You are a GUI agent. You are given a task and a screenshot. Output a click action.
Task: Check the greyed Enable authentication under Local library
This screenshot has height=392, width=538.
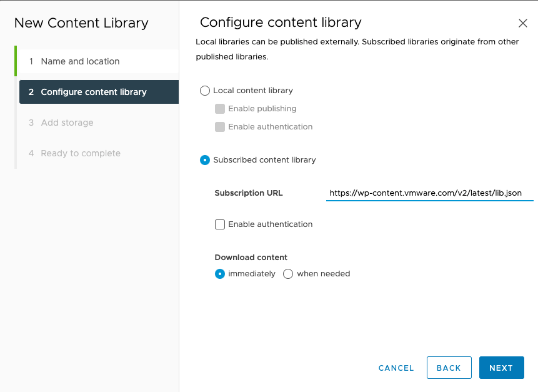click(x=220, y=127)
